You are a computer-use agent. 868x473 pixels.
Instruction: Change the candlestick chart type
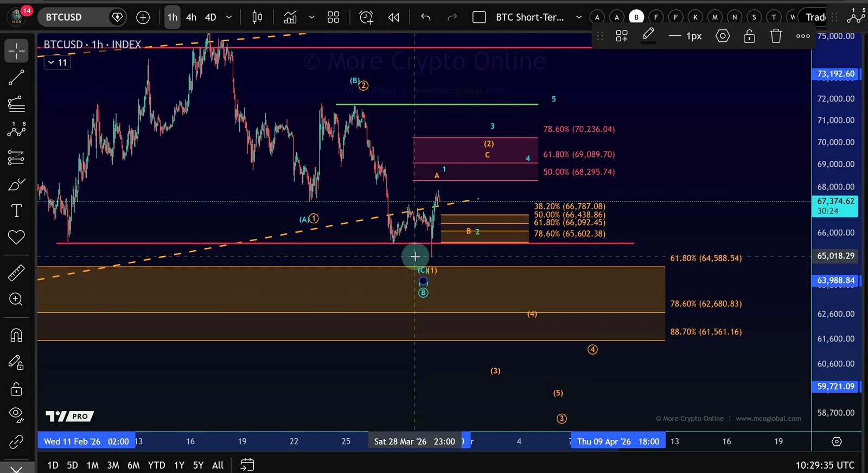click(257, 17)
